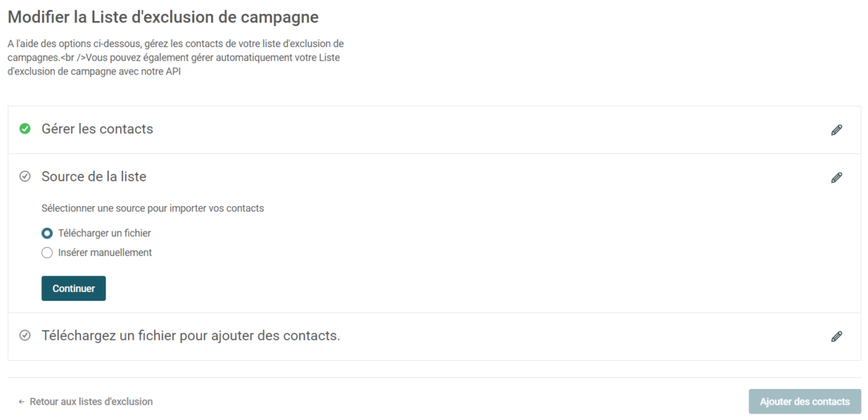This screenshot has height=420, width=868.
Task: Click the Insérer manuellement label text
Action: click(x=105, y=253)
